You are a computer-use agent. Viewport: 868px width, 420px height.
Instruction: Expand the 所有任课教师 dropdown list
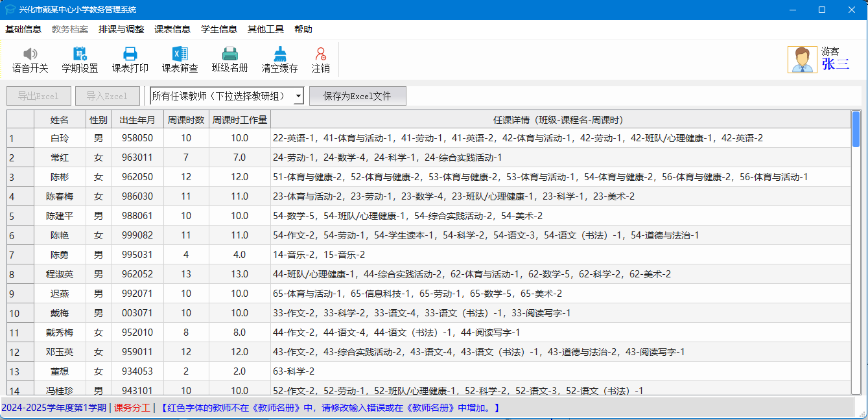point(298,97)
